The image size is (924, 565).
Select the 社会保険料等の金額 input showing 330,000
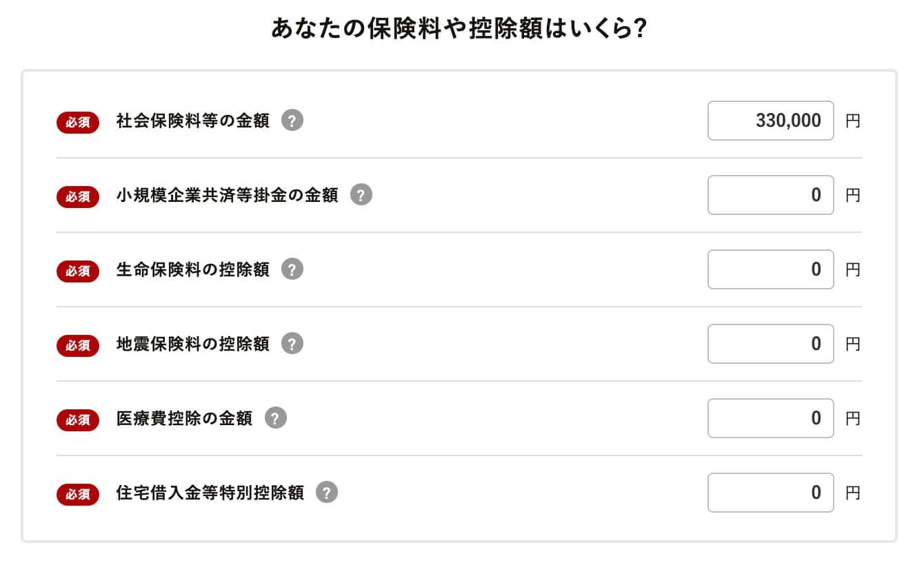pyautogui.click(x=770, y=121)
